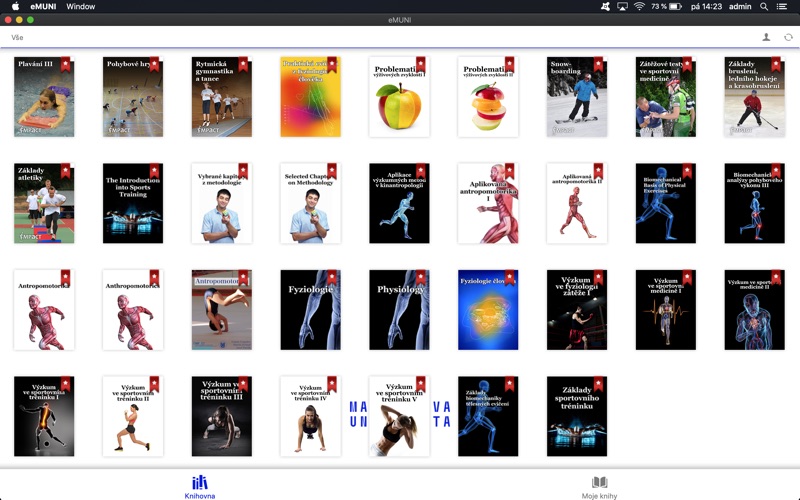800x500 pixels.
Task: Open the Fyziologie book cover
Action: pyautogui.click(x=310, y=310)
